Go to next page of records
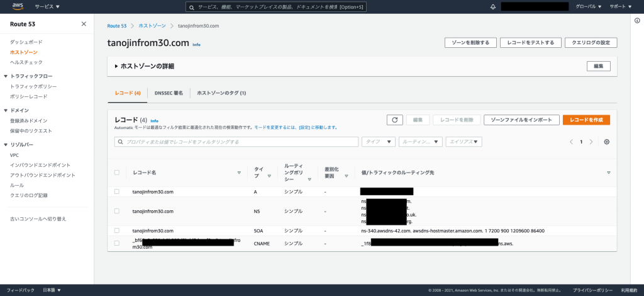 [x=591, y=142]
